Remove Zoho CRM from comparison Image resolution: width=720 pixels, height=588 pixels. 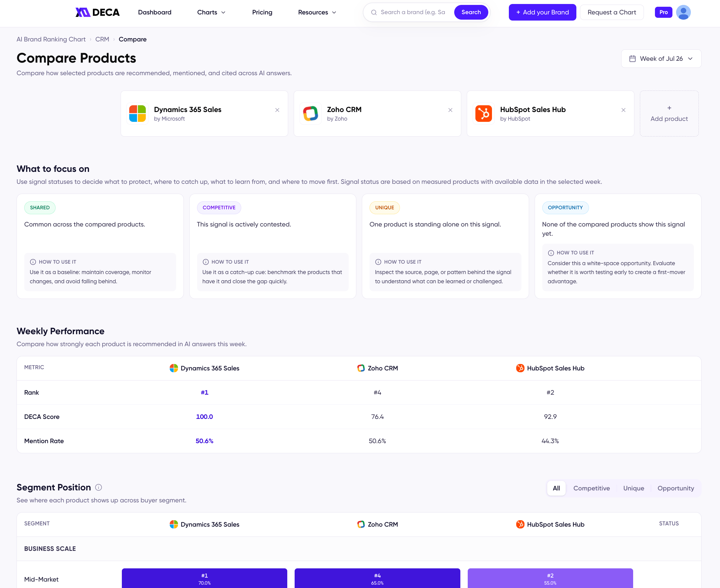[x=451, y=110]
